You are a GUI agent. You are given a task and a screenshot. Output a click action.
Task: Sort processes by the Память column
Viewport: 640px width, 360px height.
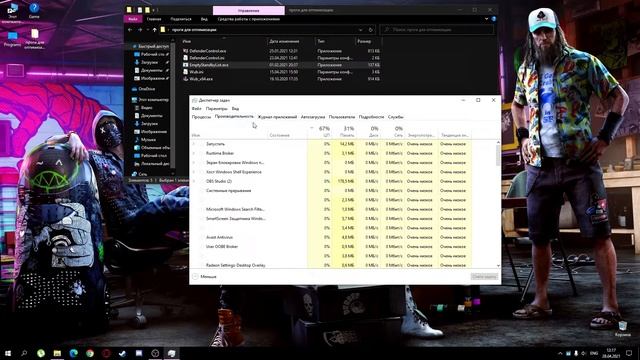point(344,131)
